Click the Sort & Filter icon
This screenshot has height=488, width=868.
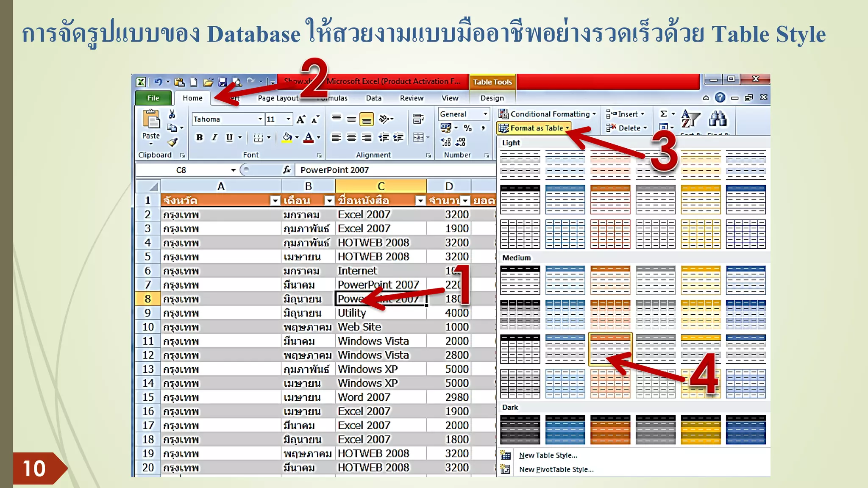point(691,119)
